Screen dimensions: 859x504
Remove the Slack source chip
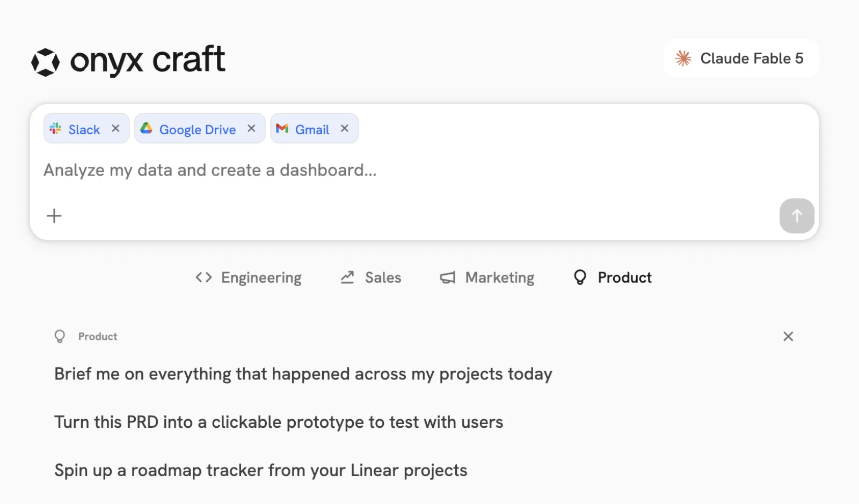pyautogui.click(x=115, y=128)
